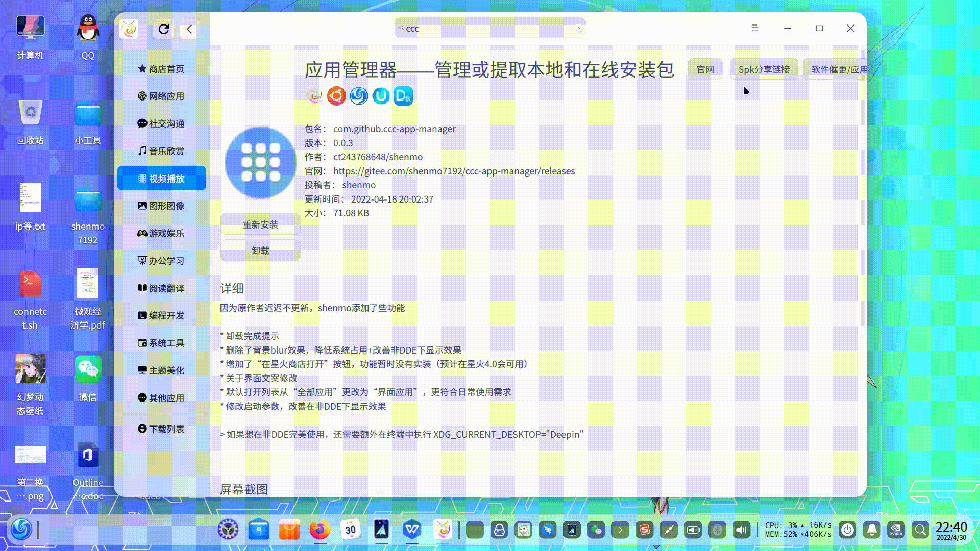Image resolution: width=980 pixels, height=551 pixels.
Task: Clear the ccc search text with the x
Action: pos(578,28)
